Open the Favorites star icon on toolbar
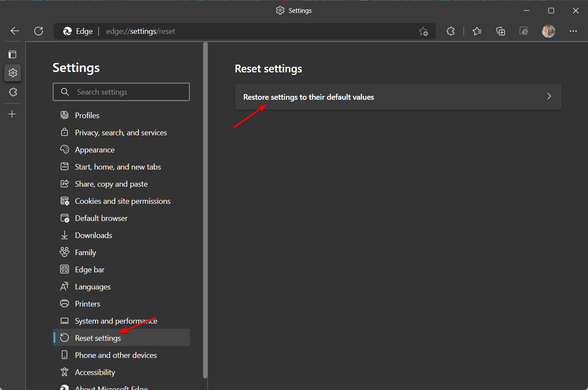The width and height of the screenshot is (588, 390). pyautogui.click(x=477, y=31)
